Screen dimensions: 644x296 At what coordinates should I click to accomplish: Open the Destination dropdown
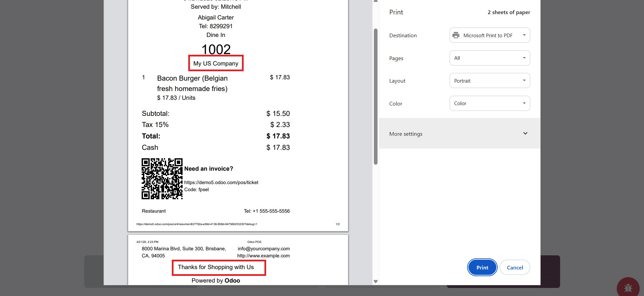click(x=490, y=35)
